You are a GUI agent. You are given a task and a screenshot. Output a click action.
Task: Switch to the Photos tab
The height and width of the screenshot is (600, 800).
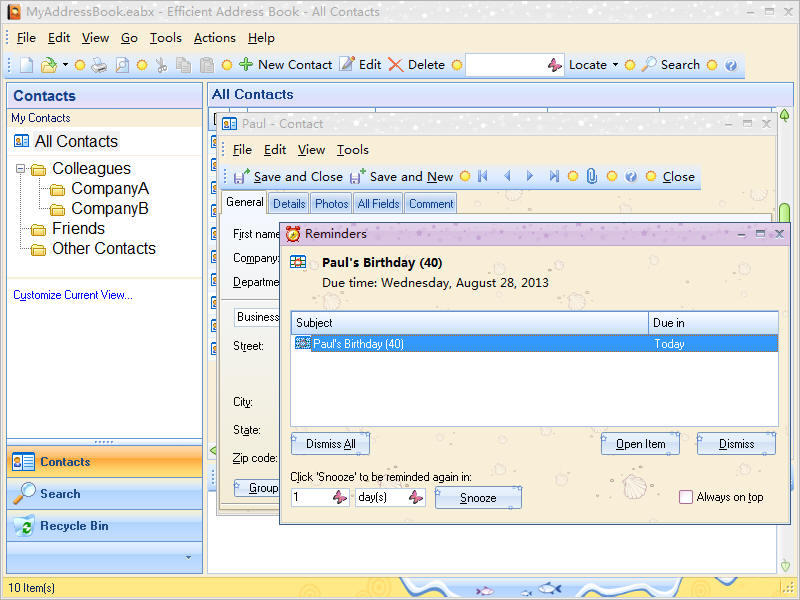(331, 204)
